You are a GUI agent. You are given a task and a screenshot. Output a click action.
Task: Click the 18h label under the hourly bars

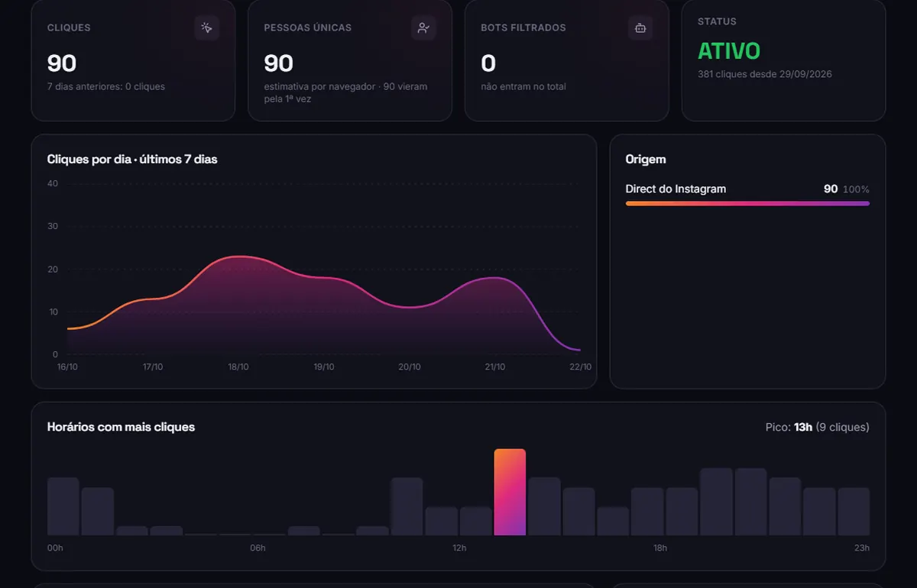(x=659, y=548)
